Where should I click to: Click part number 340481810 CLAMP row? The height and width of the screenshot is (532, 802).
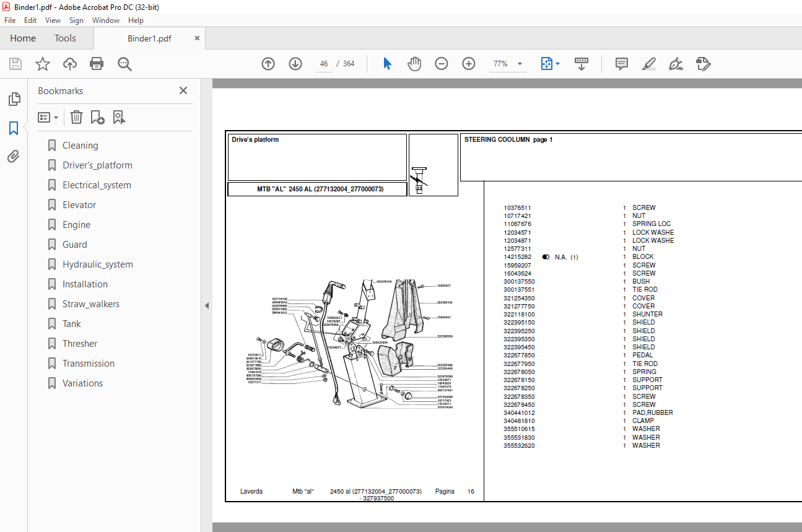click(579, 421)
